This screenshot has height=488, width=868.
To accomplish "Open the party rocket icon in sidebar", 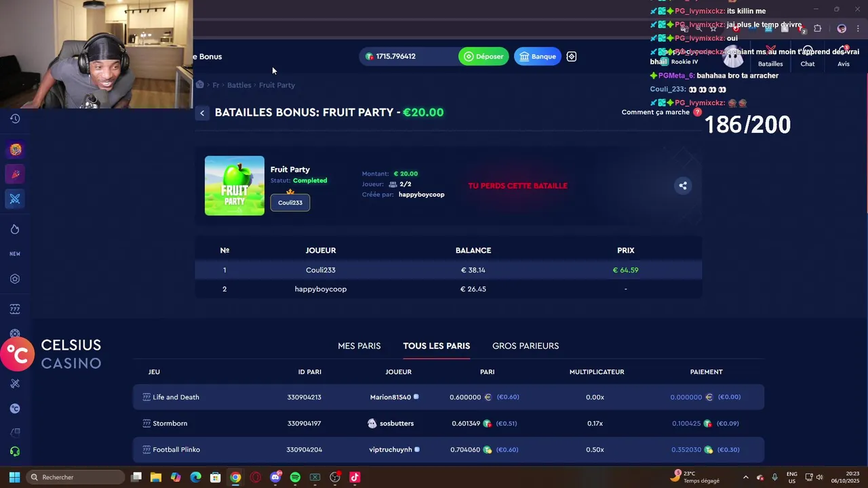I will (15, 174).
